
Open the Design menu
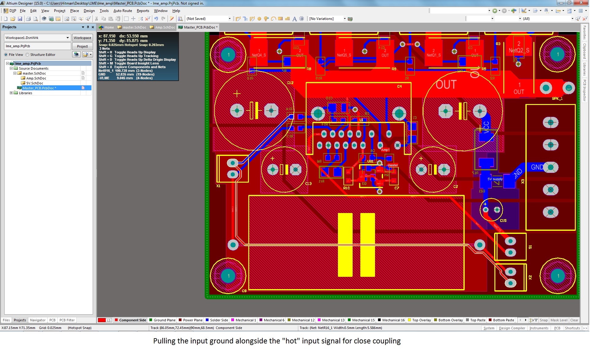[x=89, y=11]
